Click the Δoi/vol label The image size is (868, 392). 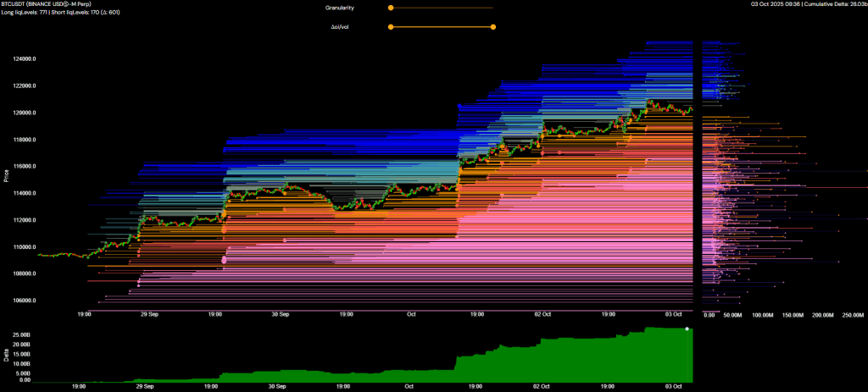[x=341, y=26]
